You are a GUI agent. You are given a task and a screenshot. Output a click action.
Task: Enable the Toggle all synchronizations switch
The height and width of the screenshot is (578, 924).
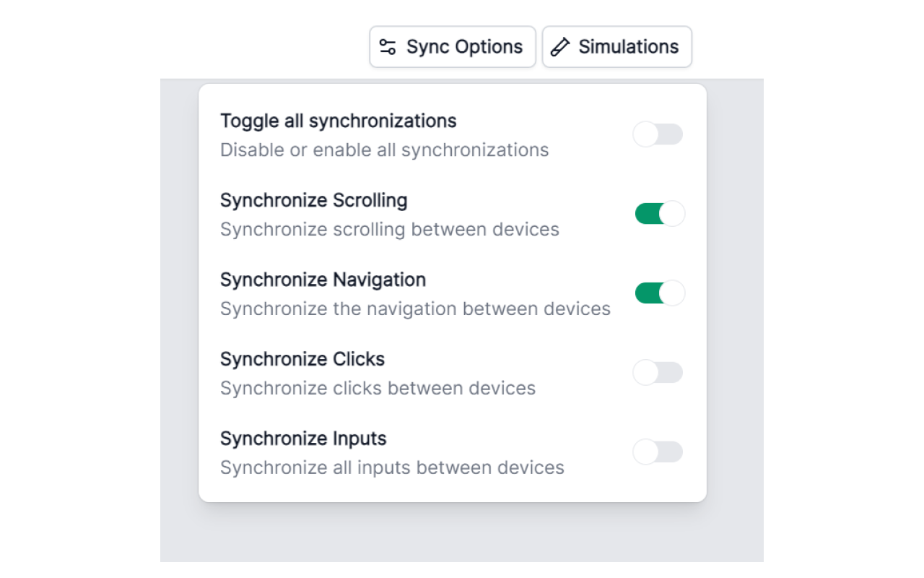(658, 134)
